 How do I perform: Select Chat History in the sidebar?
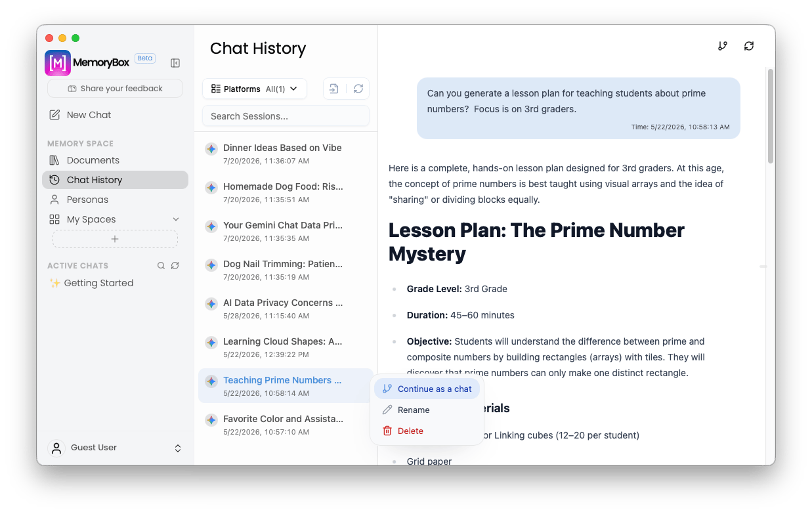coord(115,180)
